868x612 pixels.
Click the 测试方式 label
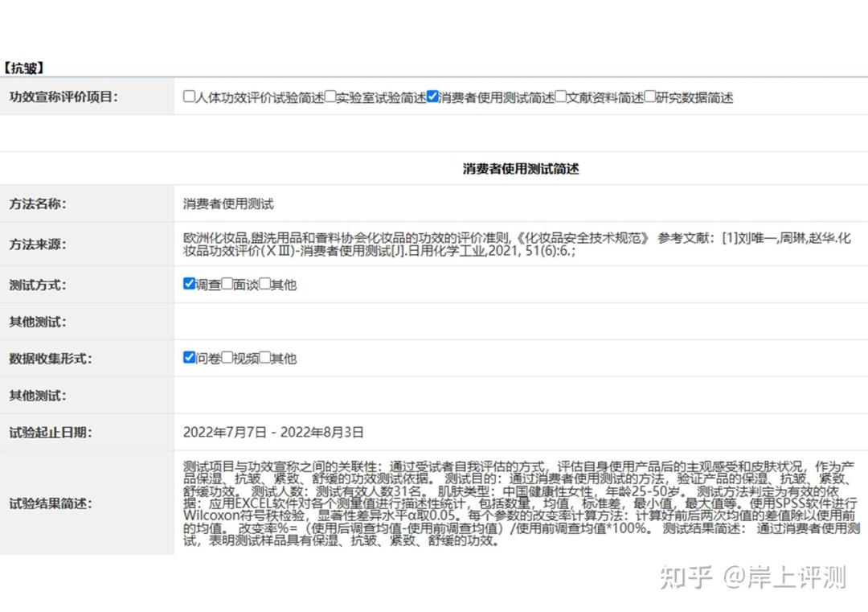(38, 285)
